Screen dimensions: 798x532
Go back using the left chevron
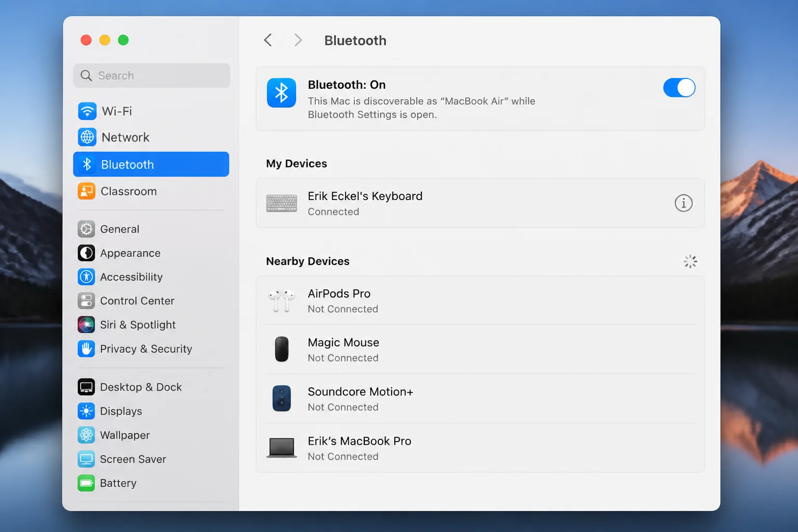tap(268, 40)
